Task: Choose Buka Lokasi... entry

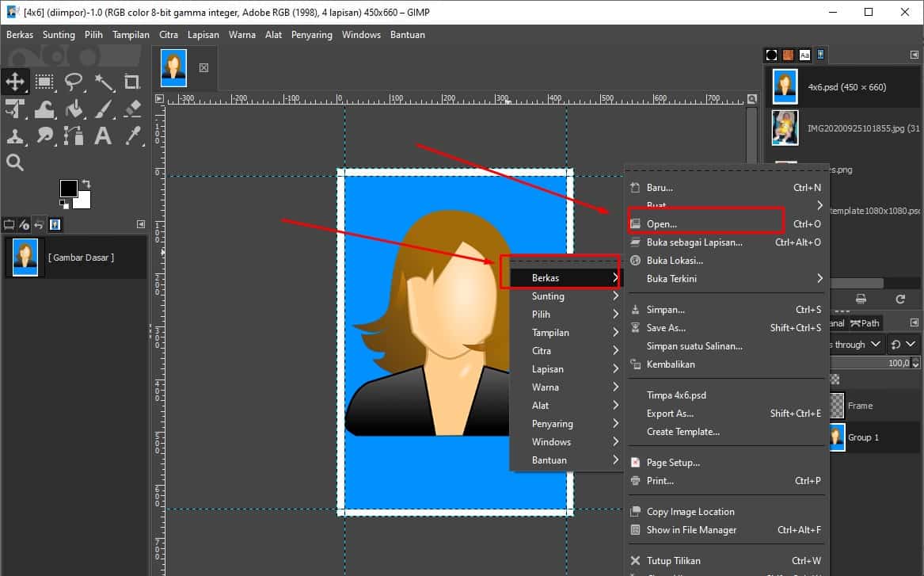Action: (x=726, y=261)
